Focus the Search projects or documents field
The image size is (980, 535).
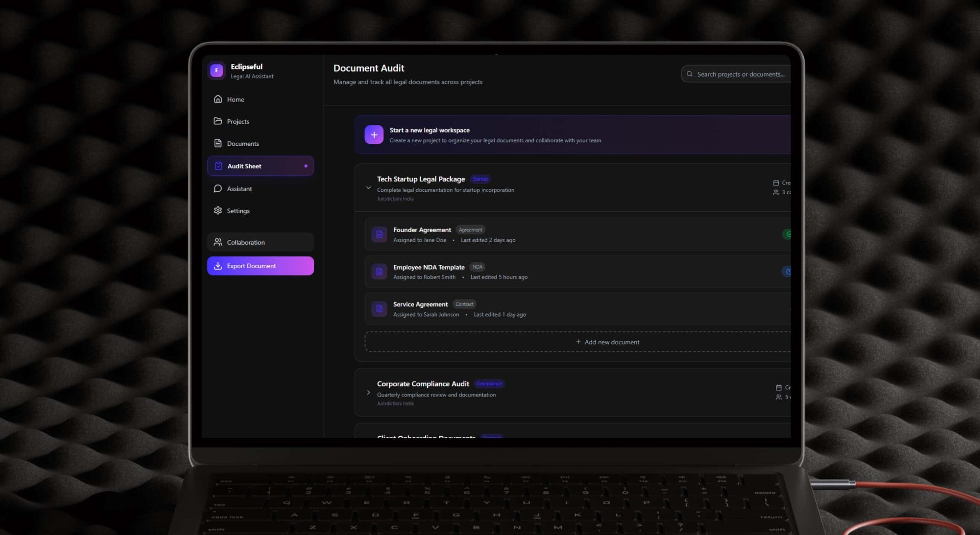(x=740, y=74)
